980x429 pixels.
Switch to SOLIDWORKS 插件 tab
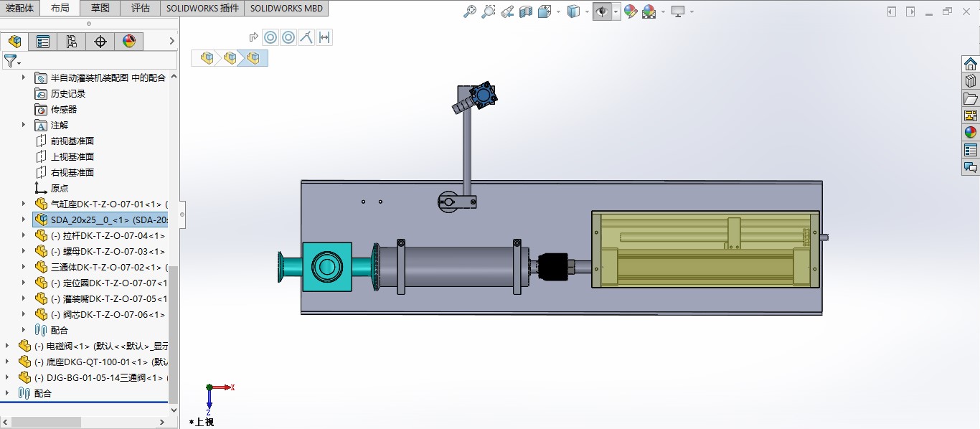202,8
